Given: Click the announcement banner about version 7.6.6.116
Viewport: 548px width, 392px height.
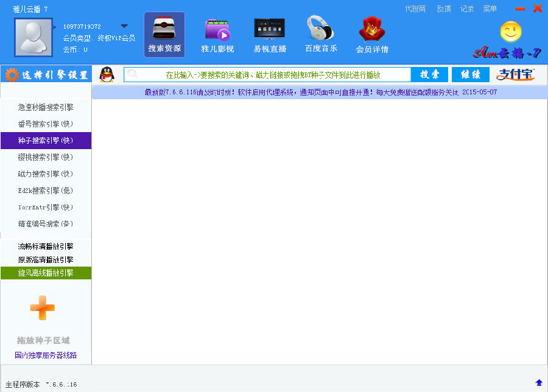Looking at the screenshot, I should (320, 93).
